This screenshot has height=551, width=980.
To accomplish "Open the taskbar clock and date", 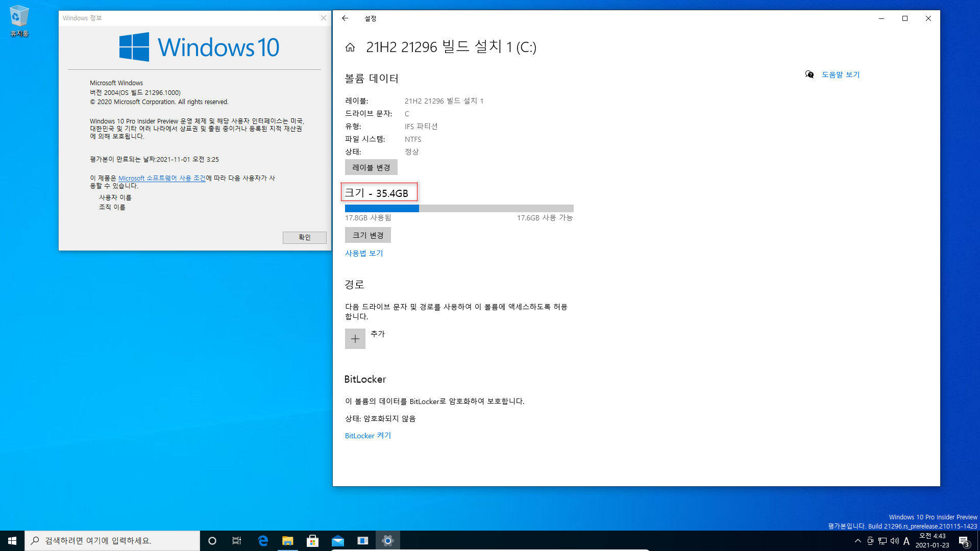I will 933,541.
